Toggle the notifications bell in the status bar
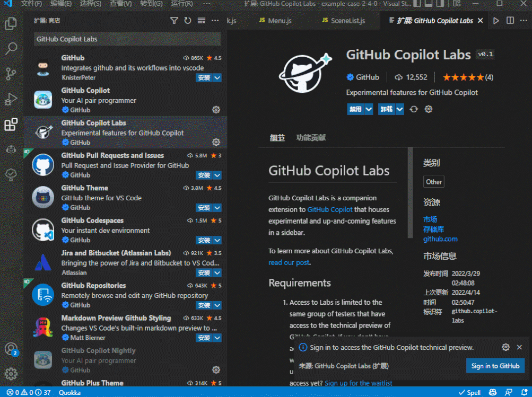The image size is (532, 397). click(525, 392)
